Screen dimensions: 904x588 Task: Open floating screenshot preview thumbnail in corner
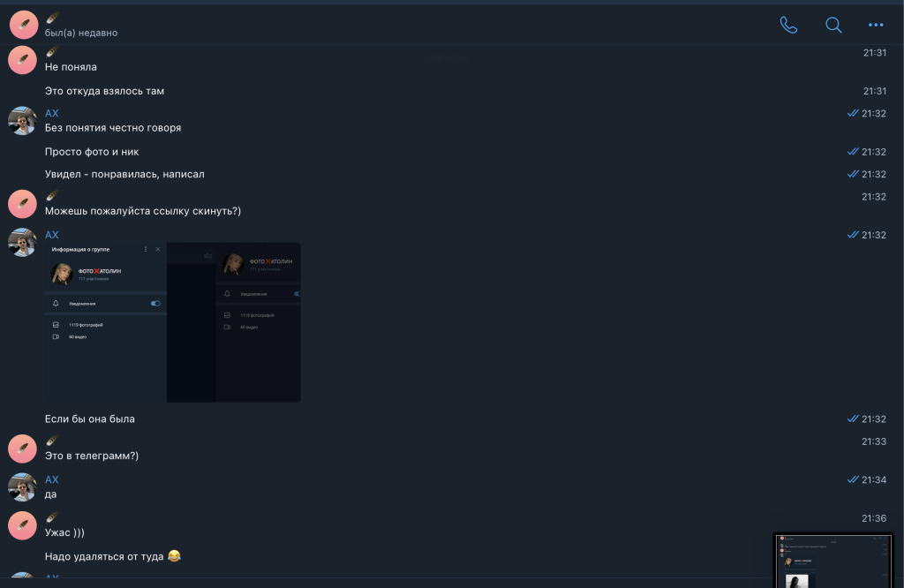[x=832, y=561]
